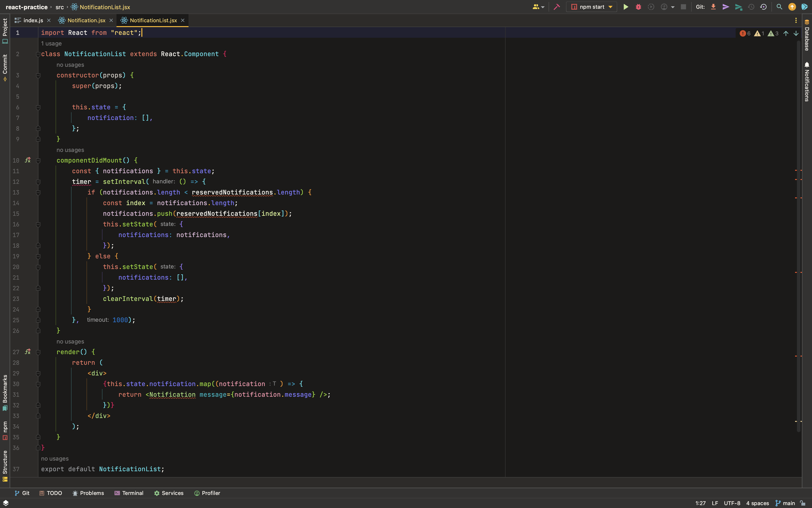Click the 1:27 cursor position status

(x=701, y=503)
